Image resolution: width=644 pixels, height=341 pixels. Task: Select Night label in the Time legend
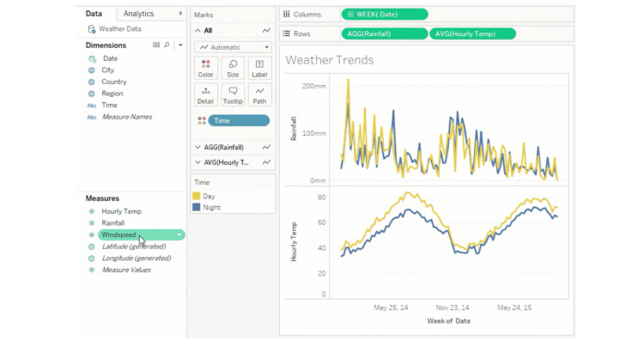point(211,208)
